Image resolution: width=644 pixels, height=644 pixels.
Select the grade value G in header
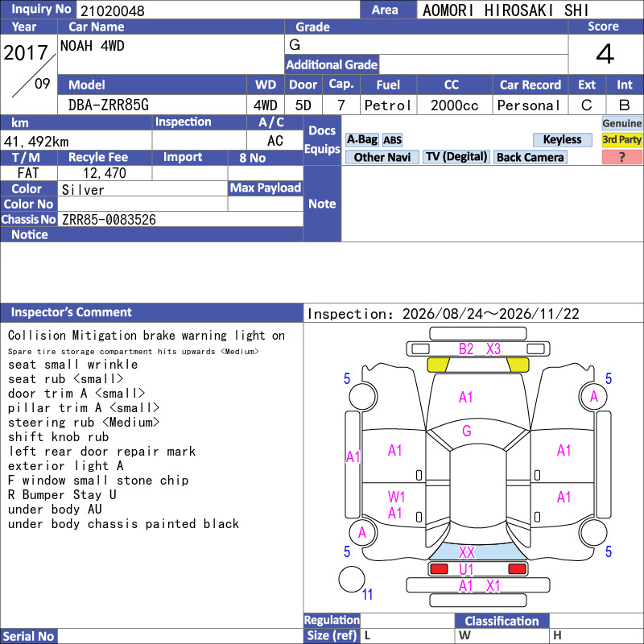(x=295, y=44)
